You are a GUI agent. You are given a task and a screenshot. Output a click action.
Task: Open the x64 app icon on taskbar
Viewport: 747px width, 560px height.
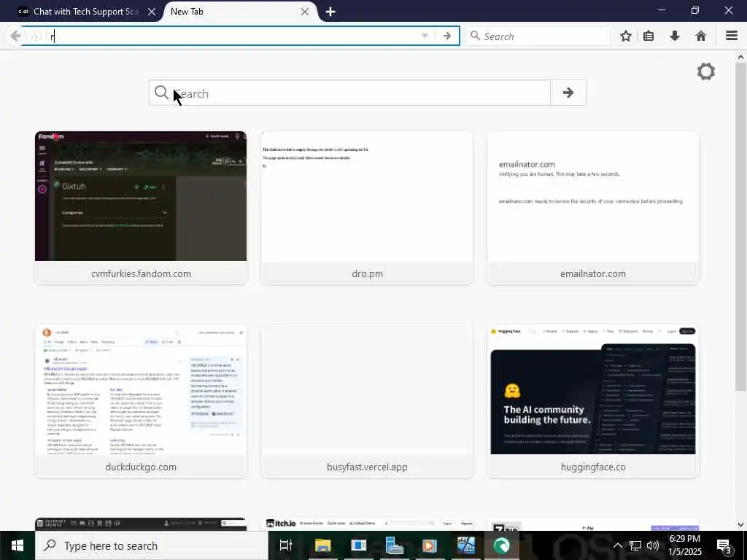click(465, 545)
